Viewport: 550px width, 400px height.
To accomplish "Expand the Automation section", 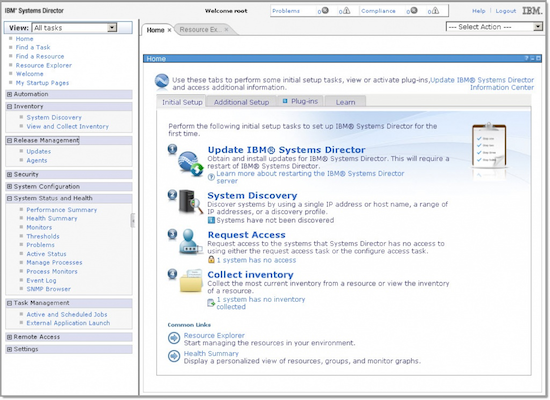I will pos(9,94).
